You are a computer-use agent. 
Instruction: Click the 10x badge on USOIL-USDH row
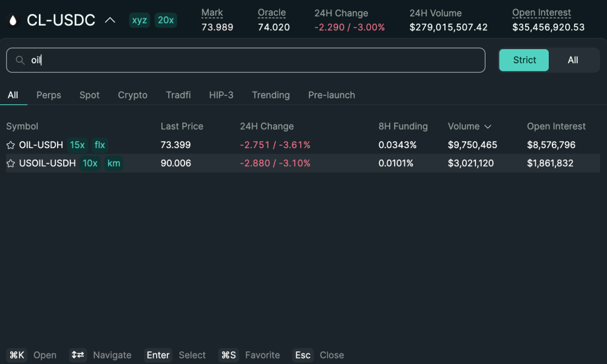pyautogui.click(x=90, y=163)
